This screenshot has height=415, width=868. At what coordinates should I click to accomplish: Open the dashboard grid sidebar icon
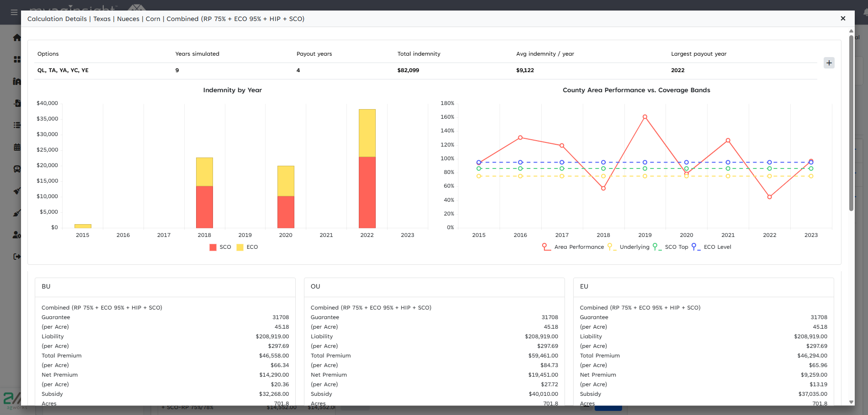point(17,59)
